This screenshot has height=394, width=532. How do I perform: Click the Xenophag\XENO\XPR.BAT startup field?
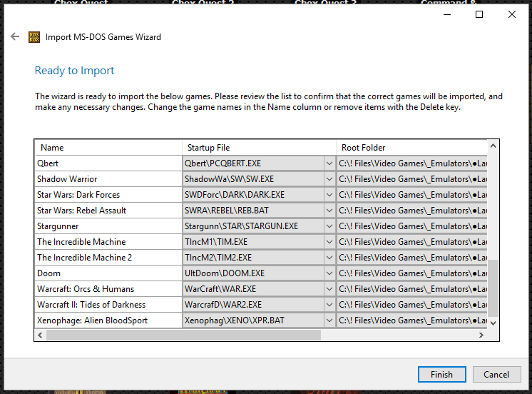[253, 320]
